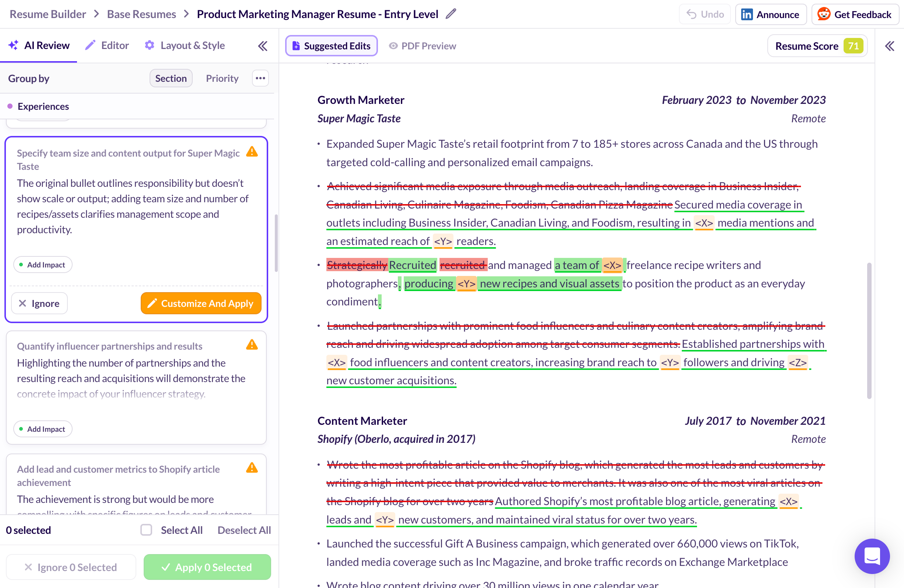Check the Select All checkbox

pos(146,529)
